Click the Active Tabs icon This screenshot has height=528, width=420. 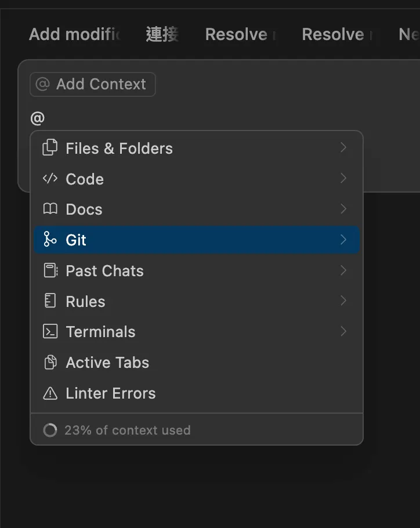click(50, 363)
